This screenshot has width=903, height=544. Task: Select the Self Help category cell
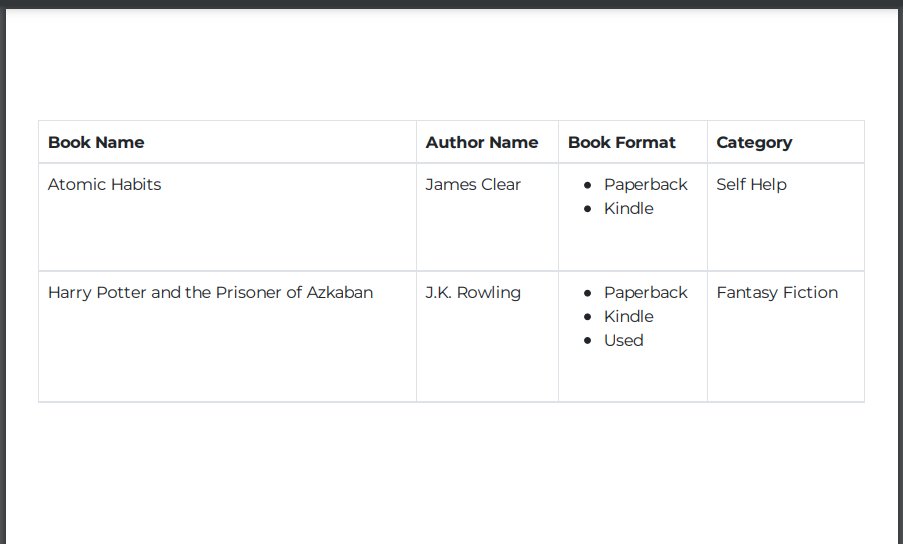[786, 217]
